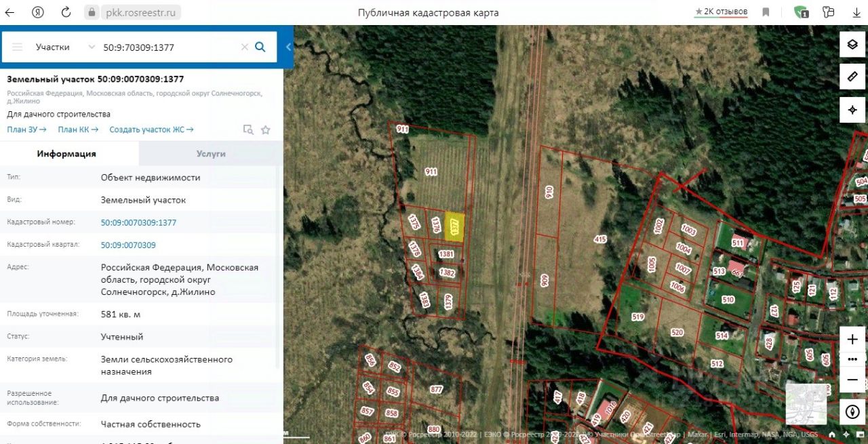868x444 pixels.
Task: Add parcel to favorites with star icon
Action: (266, 129)
